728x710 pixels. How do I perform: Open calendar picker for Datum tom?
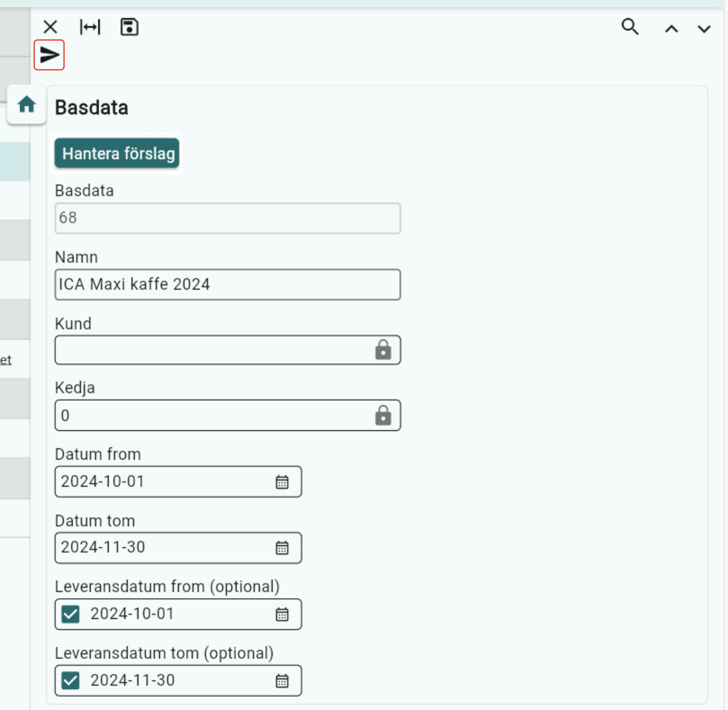tap(282, 548)
